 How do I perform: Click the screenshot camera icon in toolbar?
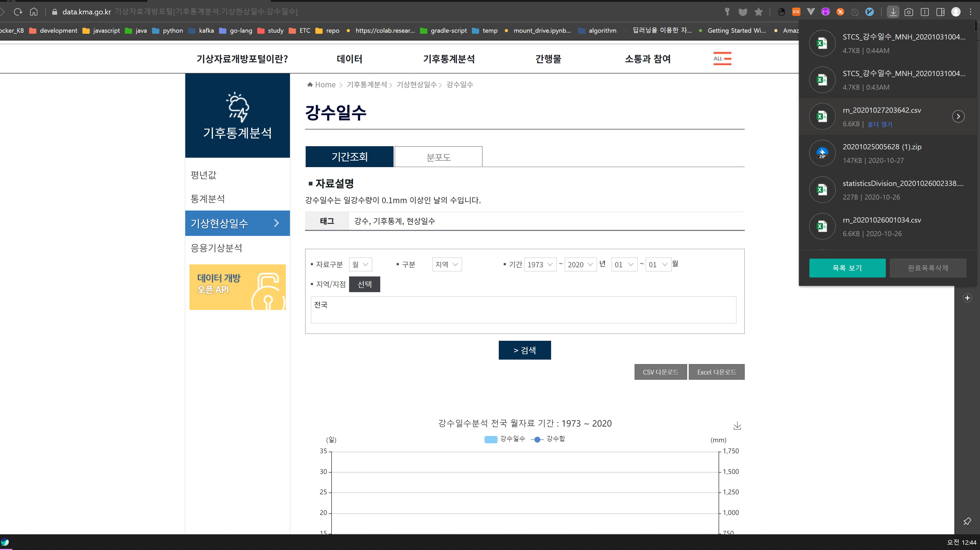(909, 12)
